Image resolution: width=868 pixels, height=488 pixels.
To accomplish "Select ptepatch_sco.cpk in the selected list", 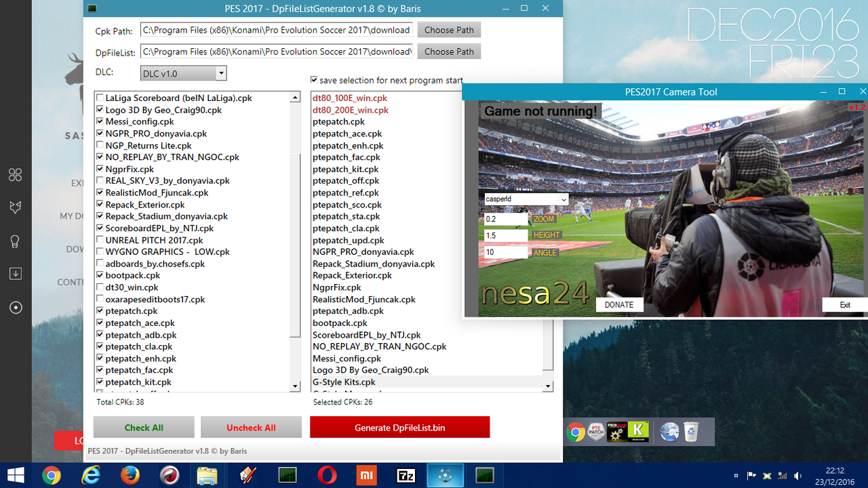I will [347, 205].
